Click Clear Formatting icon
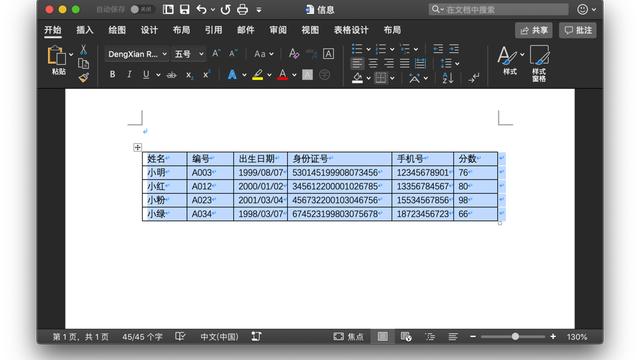The width and height of the screenshot is (640, 360). click(294, 53)
